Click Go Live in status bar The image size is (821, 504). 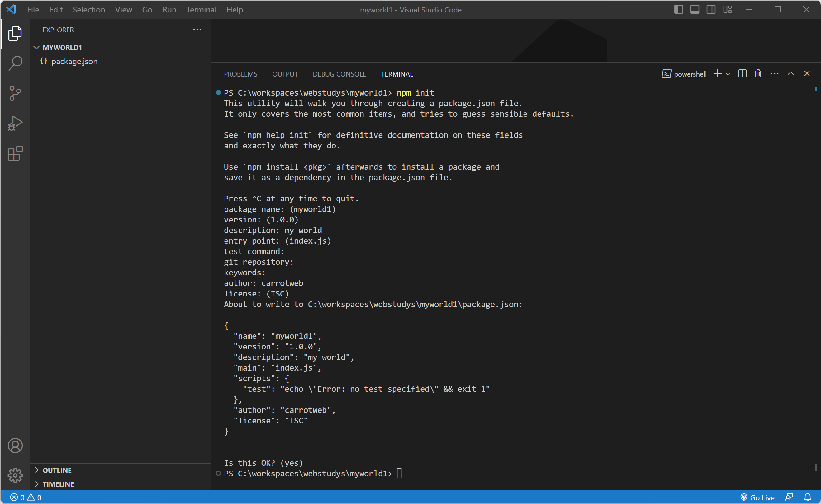(x=757, y=497)
